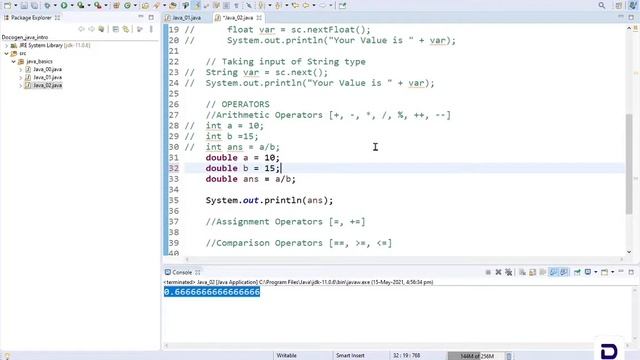Open the Back history dropdown arrow
This screenshot has height=360, width=640.
pyautogui.click(x=314, y=6)
